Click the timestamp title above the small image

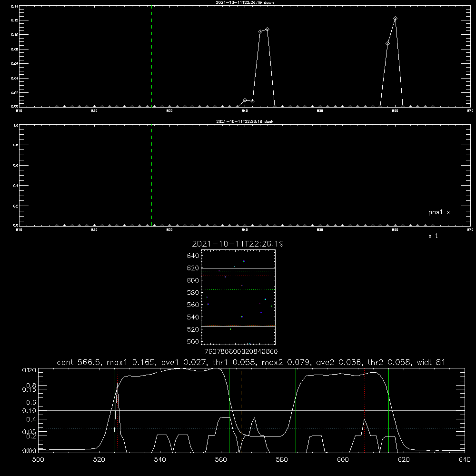click(x=238, y=244)
